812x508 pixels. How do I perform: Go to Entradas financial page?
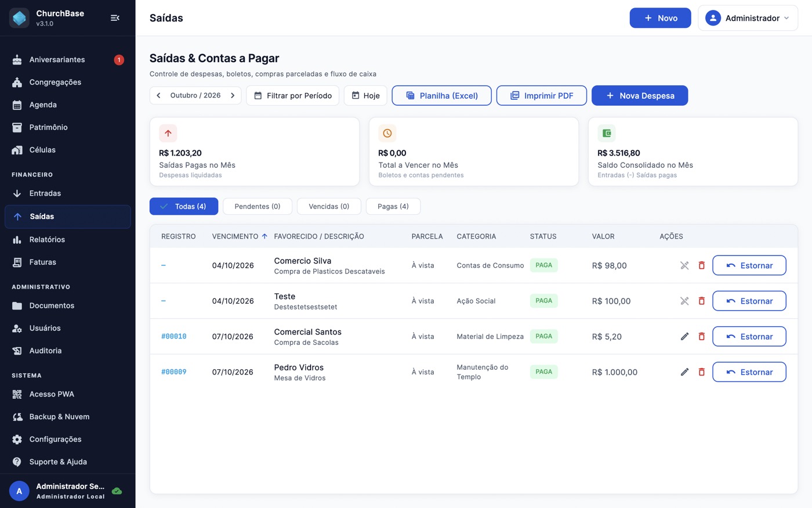click(x=68, y=193)
